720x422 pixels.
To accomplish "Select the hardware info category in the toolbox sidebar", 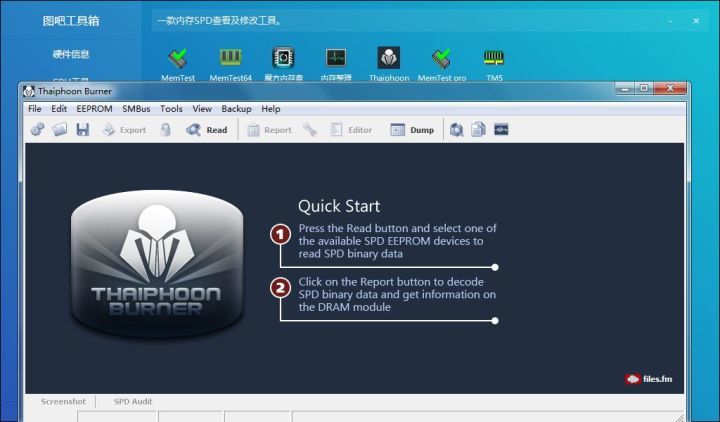I will pos(71,54).
